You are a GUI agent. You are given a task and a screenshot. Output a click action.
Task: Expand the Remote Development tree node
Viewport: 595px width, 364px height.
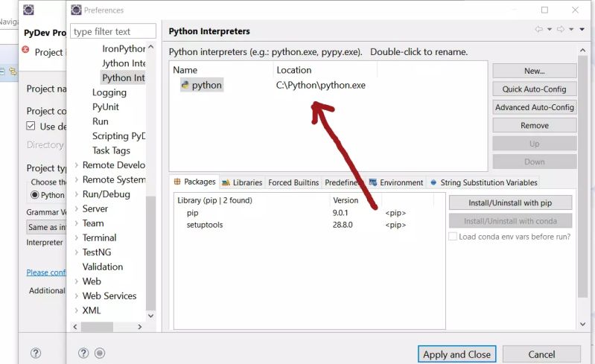click(x=76, y=165)
